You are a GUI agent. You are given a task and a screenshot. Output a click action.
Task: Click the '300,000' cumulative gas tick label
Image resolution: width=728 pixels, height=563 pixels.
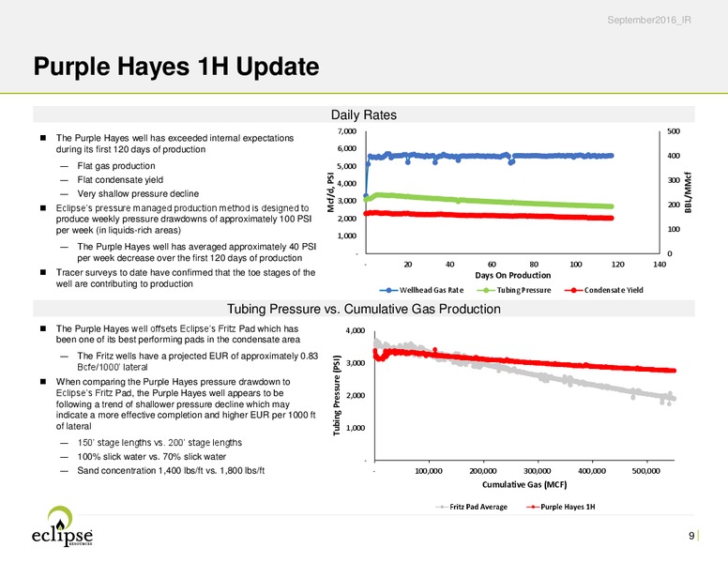[538, 471]
